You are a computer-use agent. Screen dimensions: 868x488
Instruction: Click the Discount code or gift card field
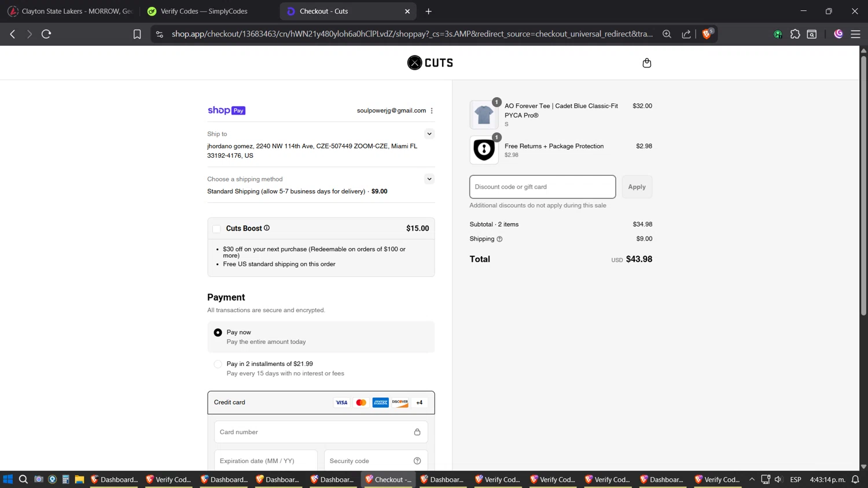click(542, 187)
